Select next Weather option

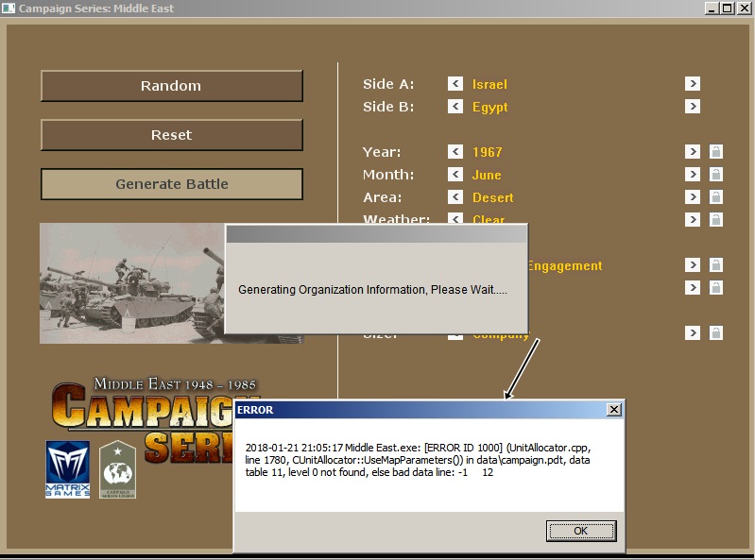[x=693, y=219]
